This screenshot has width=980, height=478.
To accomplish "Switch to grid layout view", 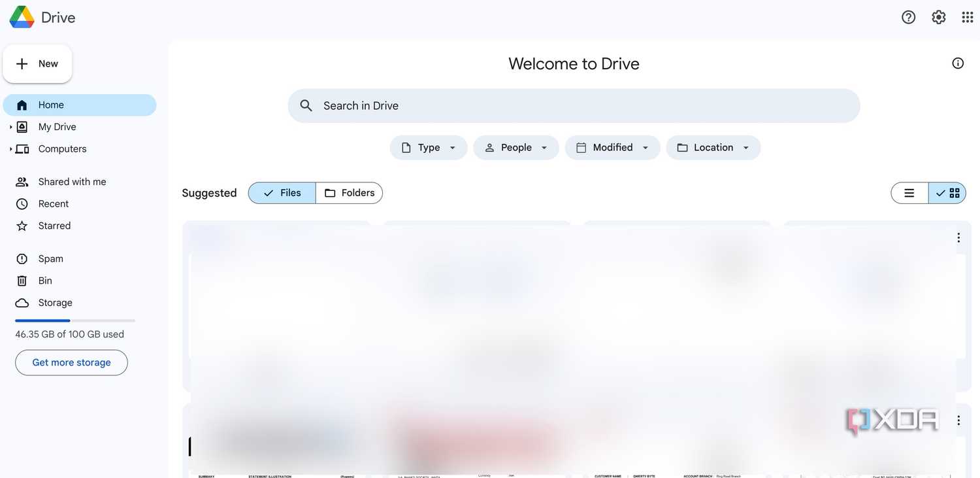I will 947,193.
